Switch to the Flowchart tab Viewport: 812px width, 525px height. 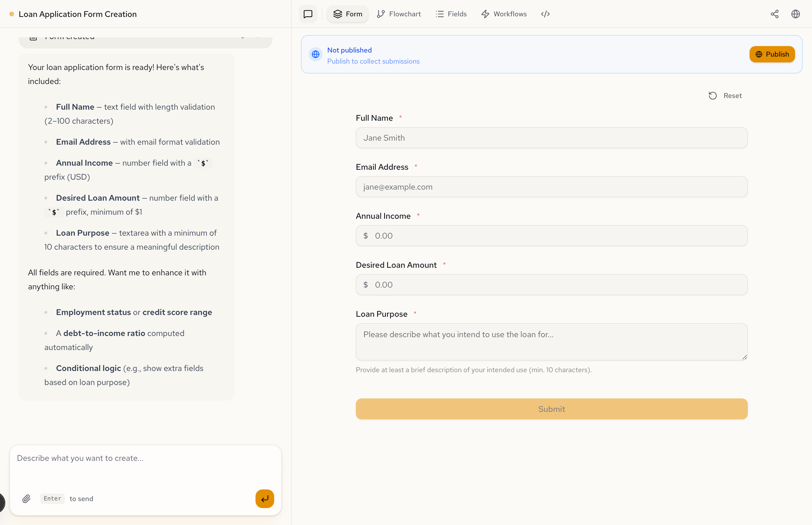(399, 14)
